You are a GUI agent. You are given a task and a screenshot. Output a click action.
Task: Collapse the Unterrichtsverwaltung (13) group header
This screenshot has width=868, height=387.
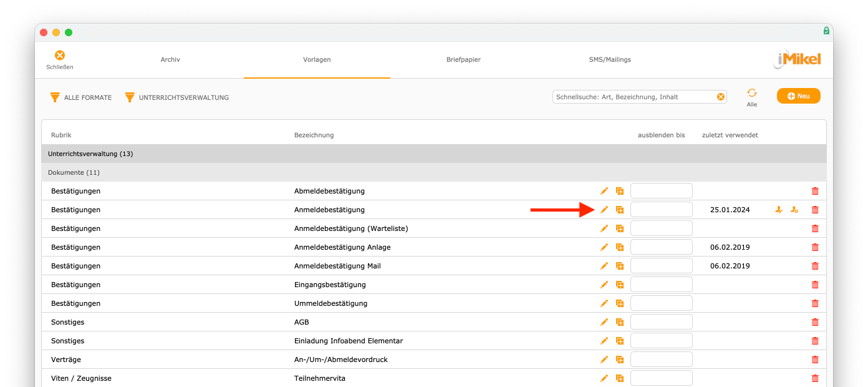434,154
